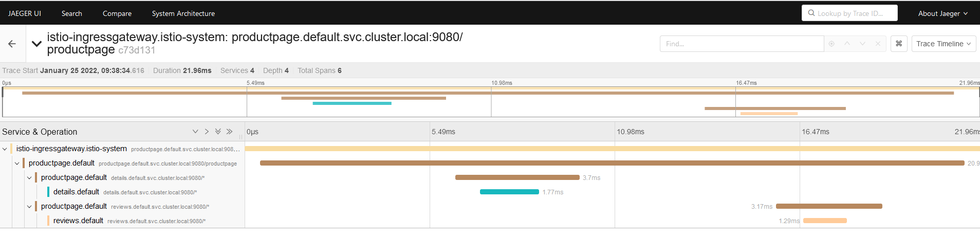Click Lookup by Trace ID field
This screenshot has width=980, height=236.
pyautogui.click(x=849, y=13)
